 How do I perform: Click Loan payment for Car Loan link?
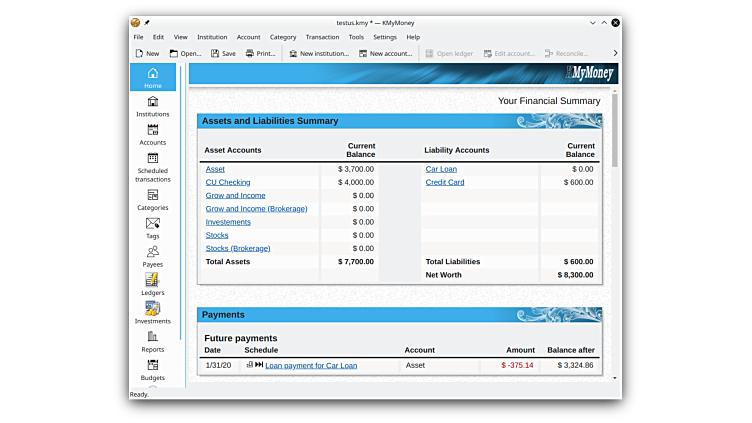[x=311, y=366]
